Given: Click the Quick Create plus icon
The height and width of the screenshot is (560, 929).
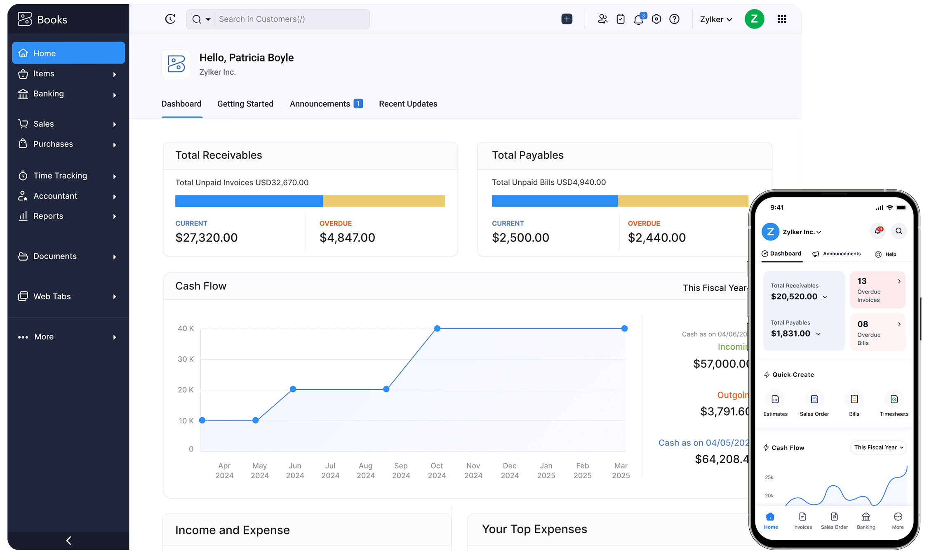Looking at the screenshot, I should click(567, 19).
